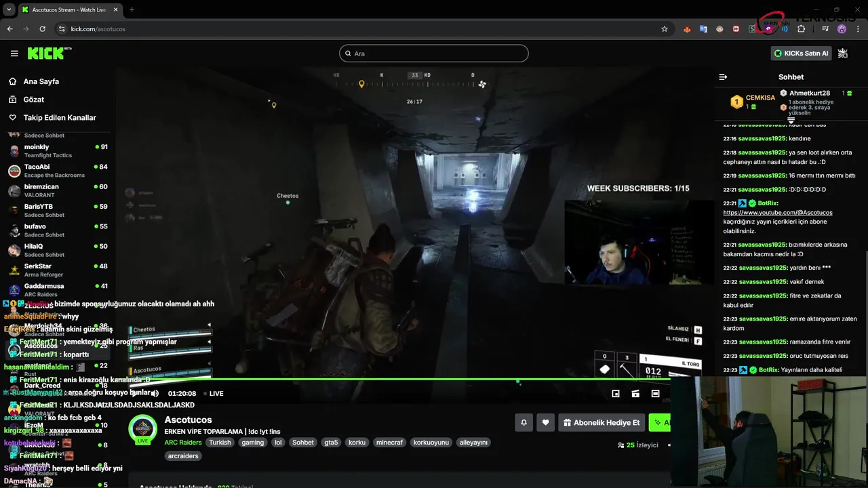Click the Takip Edilen Kanallar heart icon
The width and height of the screenshot is (868, 488).
click(x=12, y=117)
